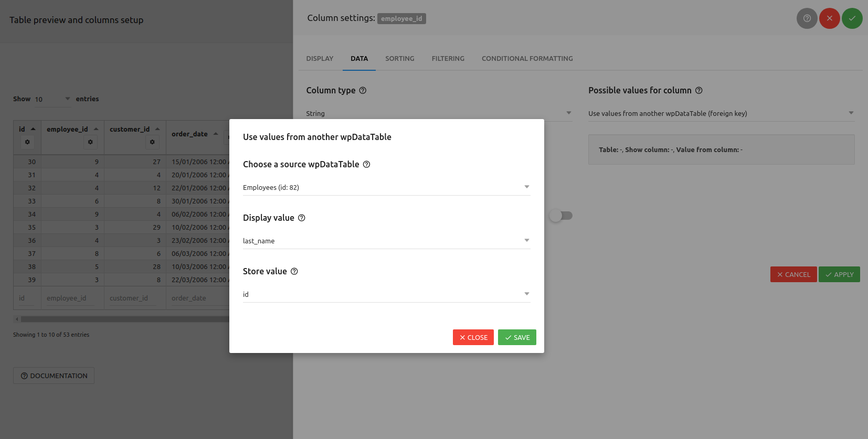This screenshot has height=439, width=868.
Task: Open Possible values for column dropdown
Action: pyautogui.click(x=722, y=113)
